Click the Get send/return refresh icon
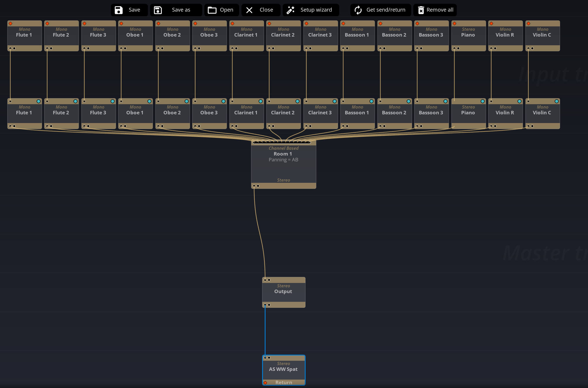This screenshot has width=588, height=388. click(358, 10)
